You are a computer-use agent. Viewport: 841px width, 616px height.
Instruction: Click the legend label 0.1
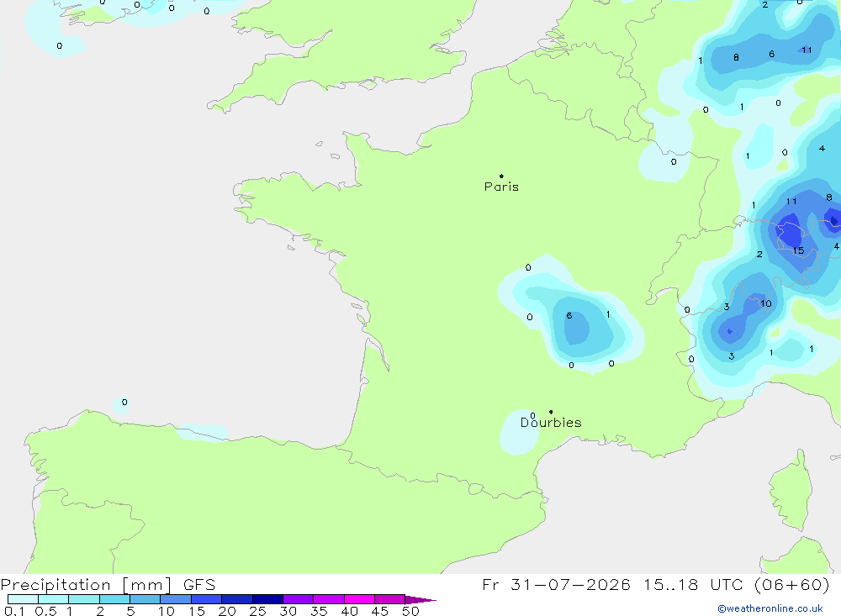click(14, 611)
